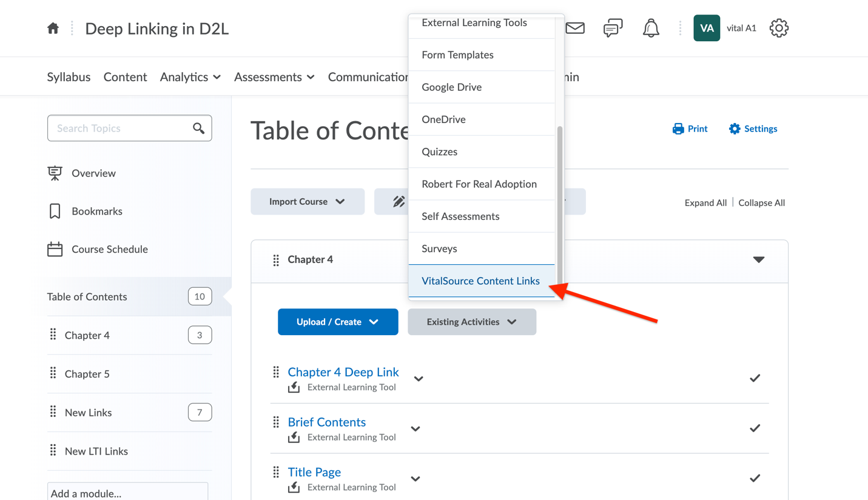Collapse the Chapter 4 module arrow
The width and height of the screenshot is (868, 500).
(x=759, y=259)
